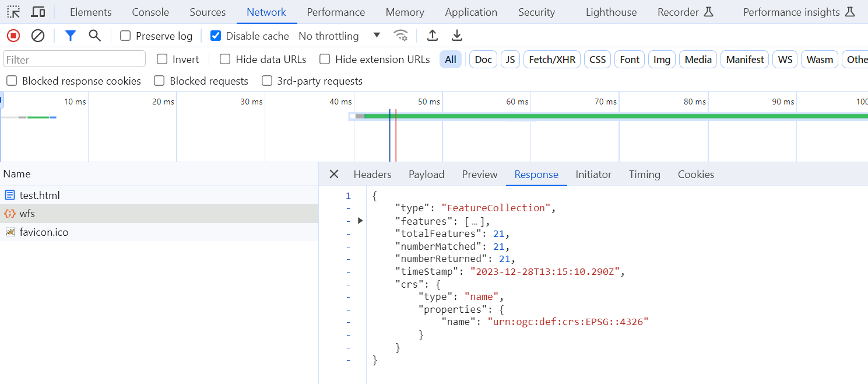The height and width of the screenshot is (384, 868).
Task: Show the Cookies tab
Action: coord(696,174)
